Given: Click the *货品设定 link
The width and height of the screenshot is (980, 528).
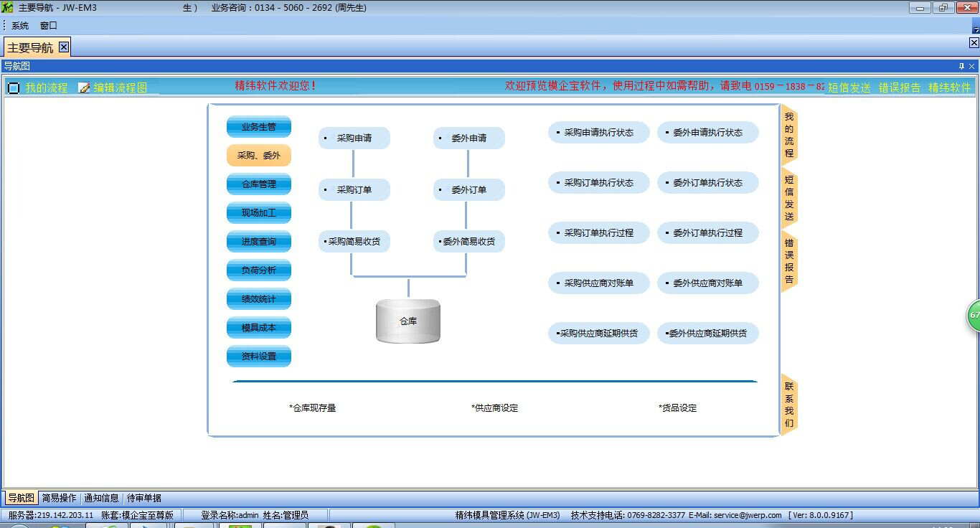Looking at the screenshot, I should (x=678, y=408).
